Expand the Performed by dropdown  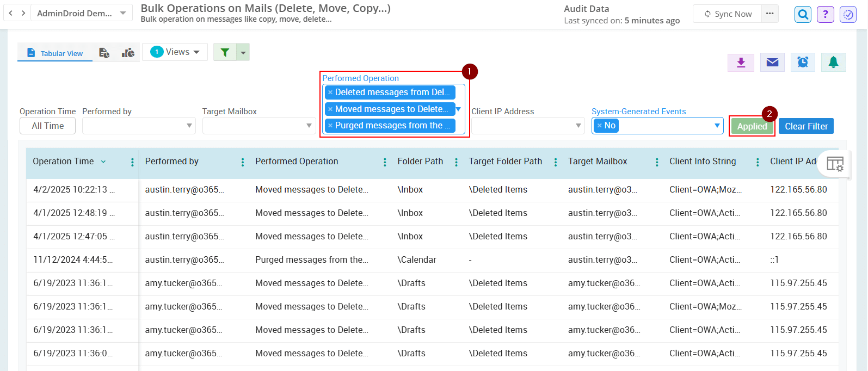[139, 126]
